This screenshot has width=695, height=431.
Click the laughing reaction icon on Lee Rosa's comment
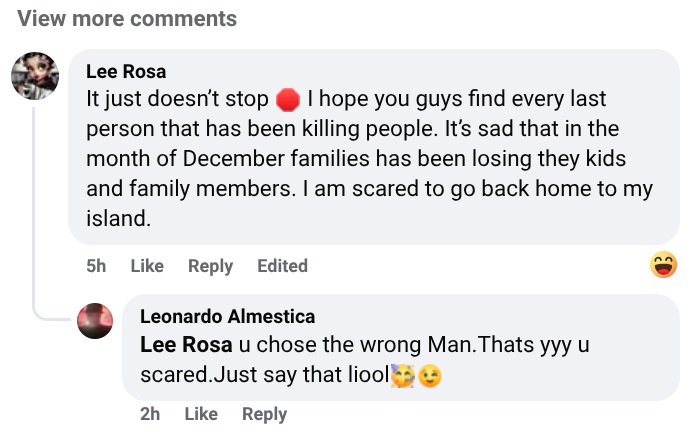point(662,265)
